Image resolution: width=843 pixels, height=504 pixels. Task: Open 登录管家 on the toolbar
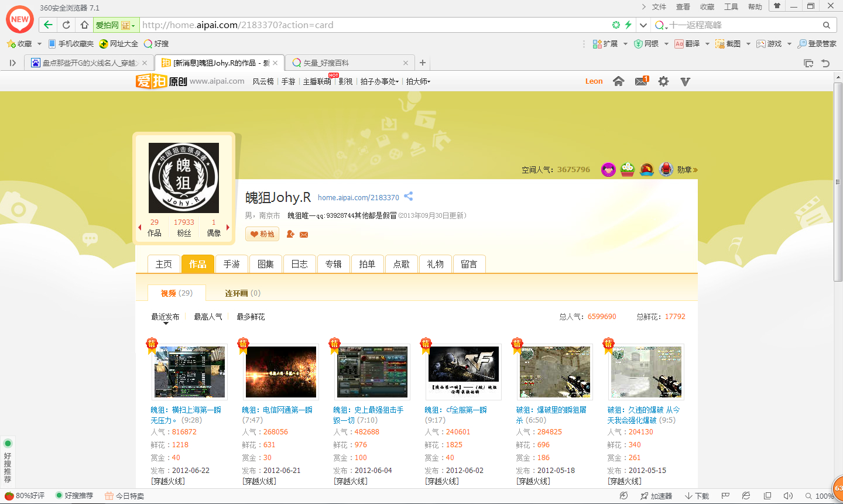817,44
